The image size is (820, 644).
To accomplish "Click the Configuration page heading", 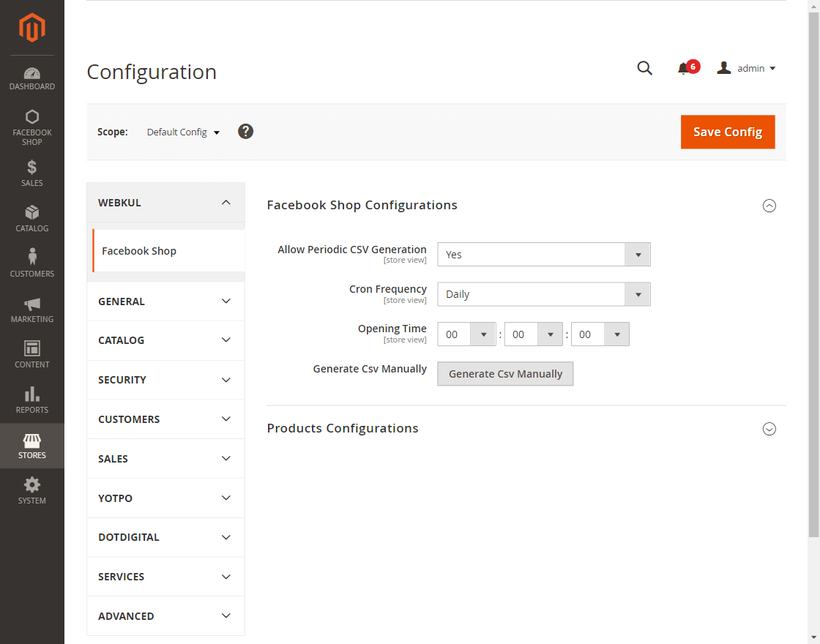I will 152,72.
